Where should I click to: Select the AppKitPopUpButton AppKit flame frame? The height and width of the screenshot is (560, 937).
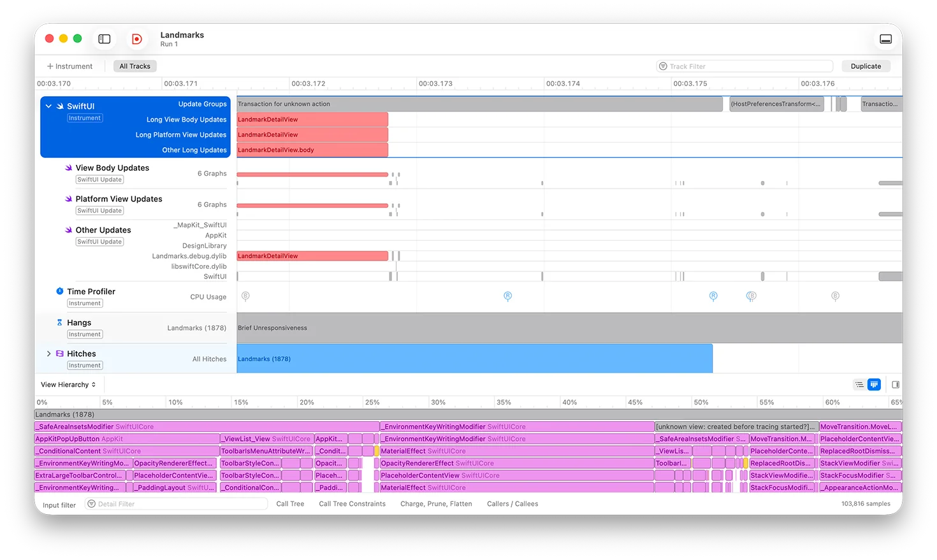pos(127,439)
